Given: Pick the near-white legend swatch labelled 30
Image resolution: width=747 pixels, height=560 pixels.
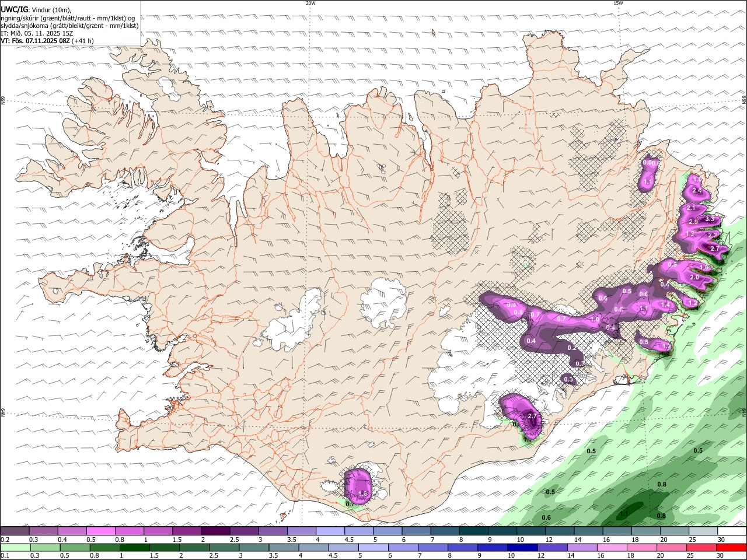Looking at the screenshot, I should coord(732,531).
